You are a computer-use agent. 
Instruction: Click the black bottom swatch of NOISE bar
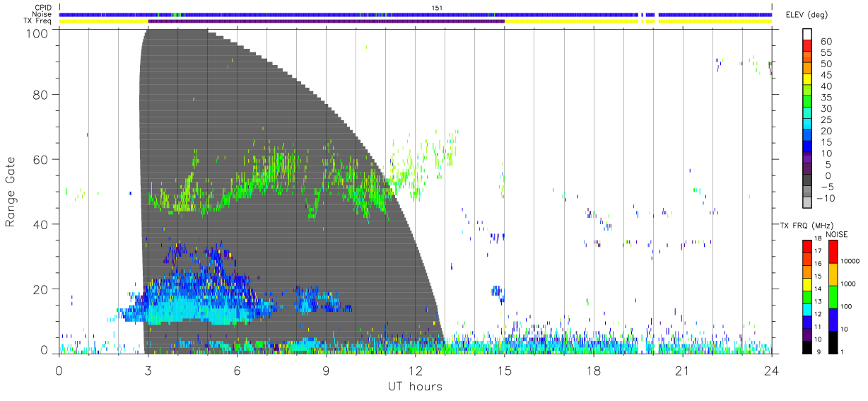(x=833, y=342)
